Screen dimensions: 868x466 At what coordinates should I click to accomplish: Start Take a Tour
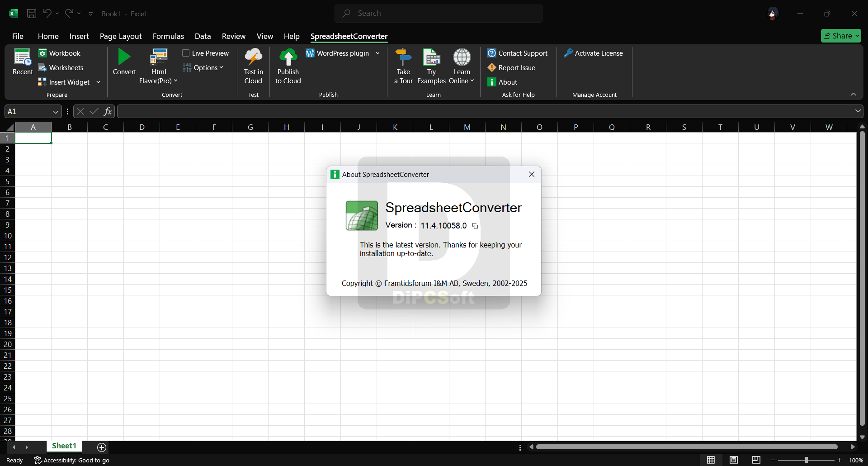(403, 67)
